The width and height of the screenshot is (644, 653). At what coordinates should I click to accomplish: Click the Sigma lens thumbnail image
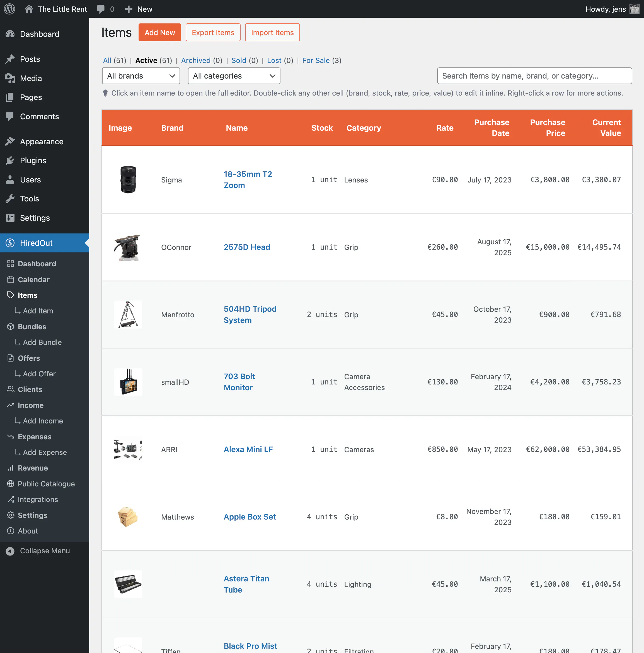(128, 179)
